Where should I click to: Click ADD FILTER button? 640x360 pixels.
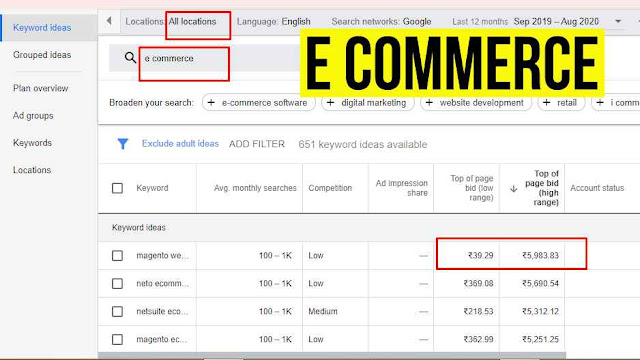click(x=257, y=144)
